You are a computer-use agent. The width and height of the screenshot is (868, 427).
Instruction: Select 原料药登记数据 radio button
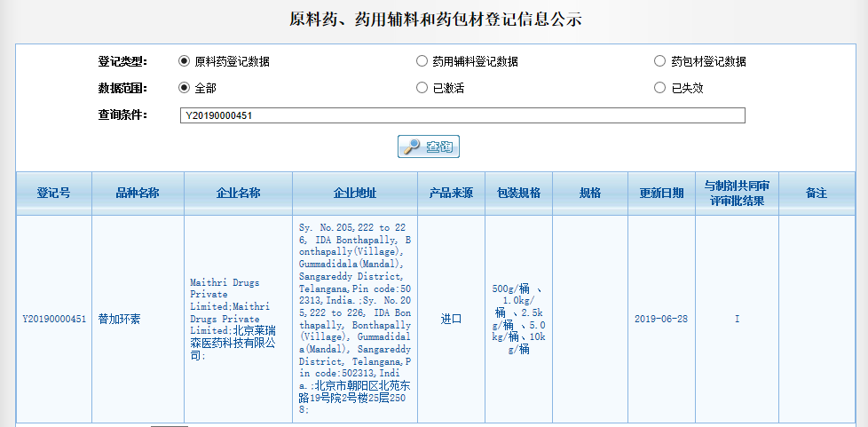[x=184, y=61]
